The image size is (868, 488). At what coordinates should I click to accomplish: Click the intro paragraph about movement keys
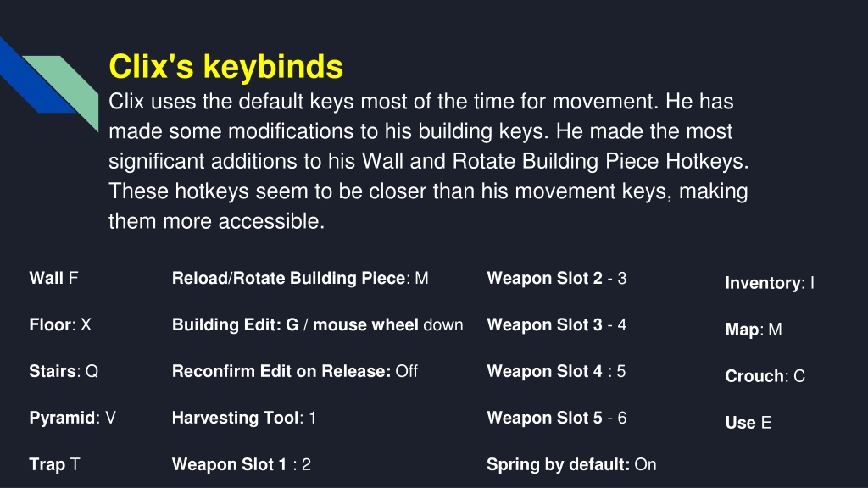428,161
